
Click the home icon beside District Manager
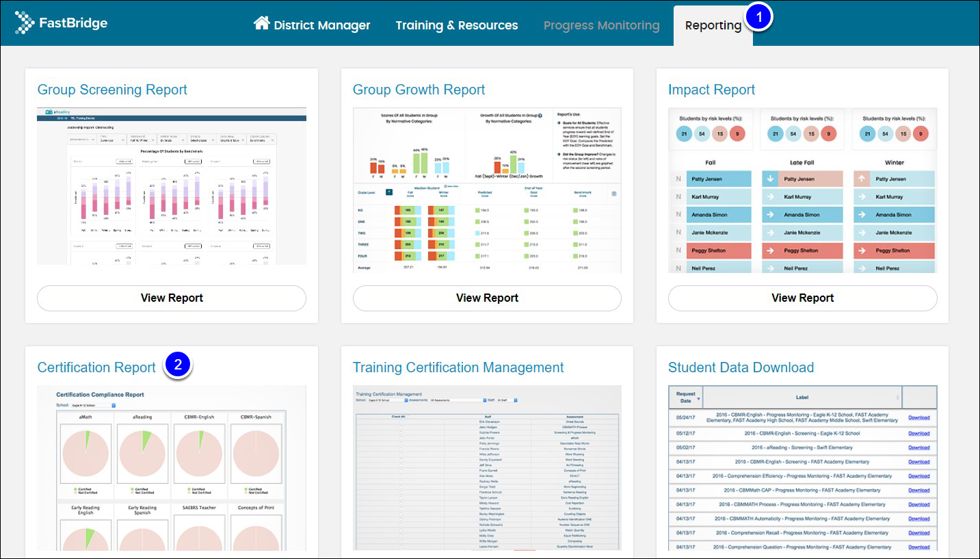tap(261, 23)
